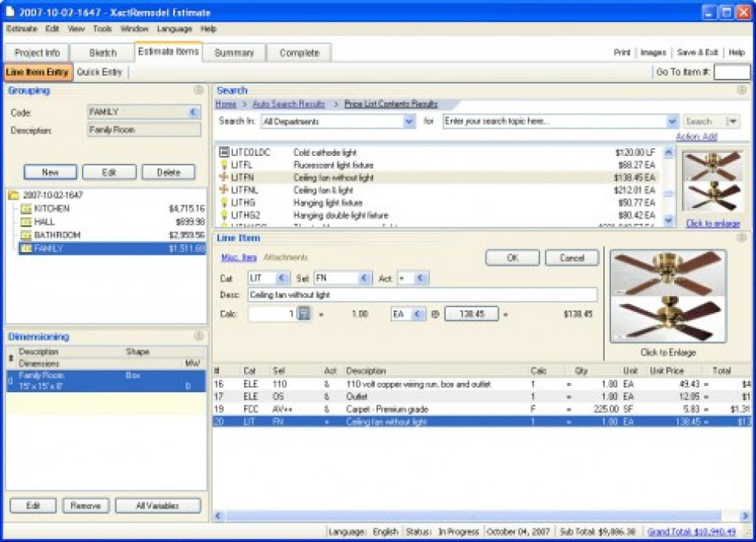Viewport: 756px width, 542px height.
Task: Click the Price List Contents Results breadcrumb
Action: click(391, 104)
